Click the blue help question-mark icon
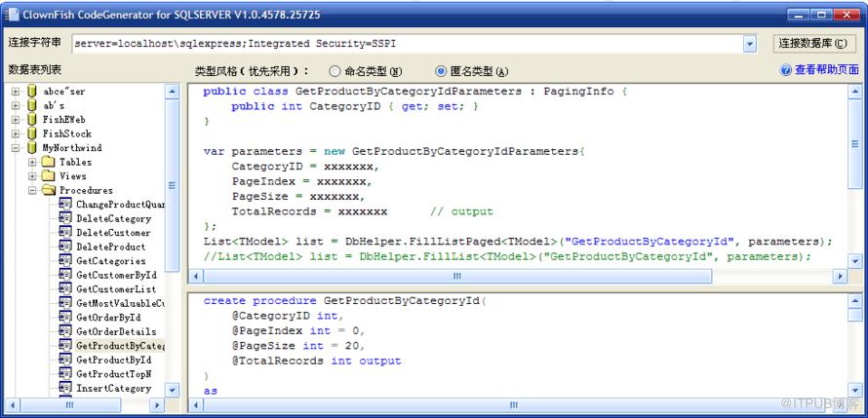Screen dimensions: 868x418 [785, 70]
